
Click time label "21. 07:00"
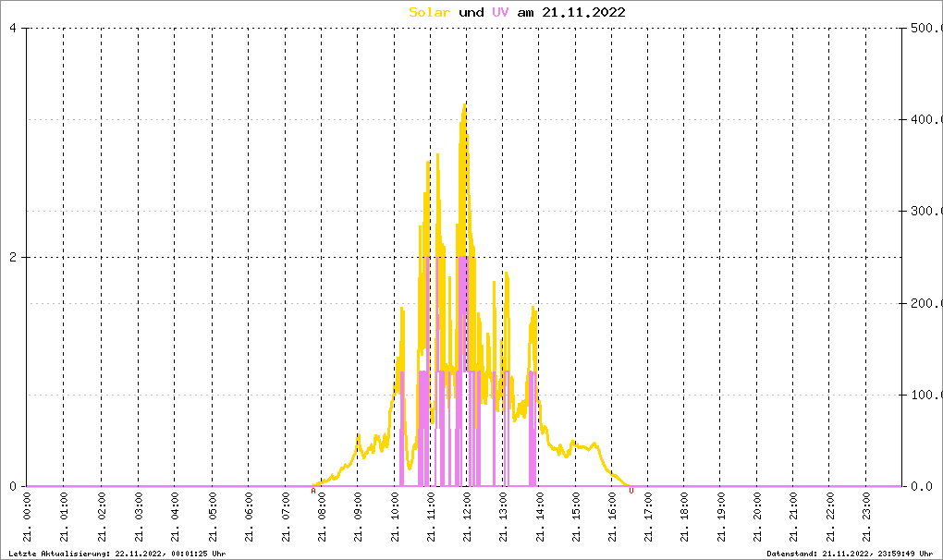[285, 517]
